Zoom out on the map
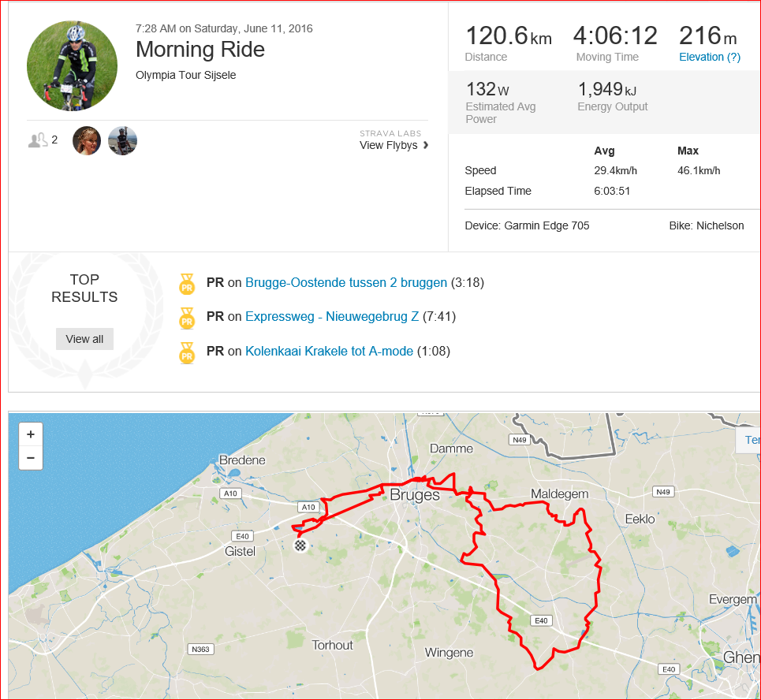 click(x=31, y=458)
